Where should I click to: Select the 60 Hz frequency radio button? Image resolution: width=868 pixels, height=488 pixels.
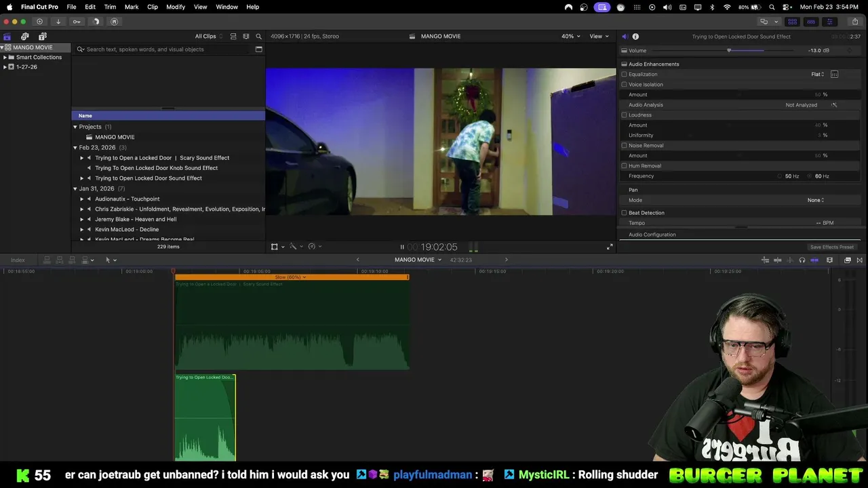(810, 176)
